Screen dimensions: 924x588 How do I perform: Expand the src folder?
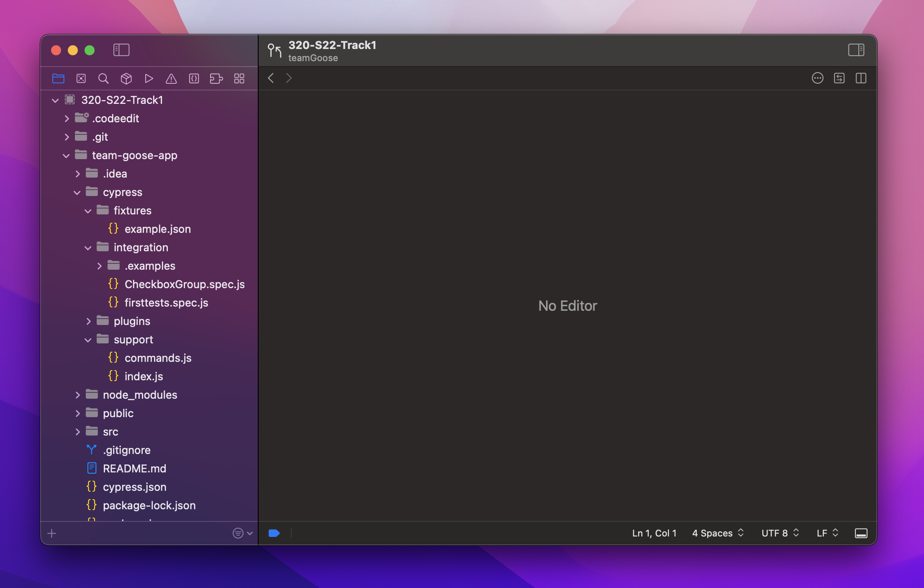pyautogui.click(x=78, y=431)
